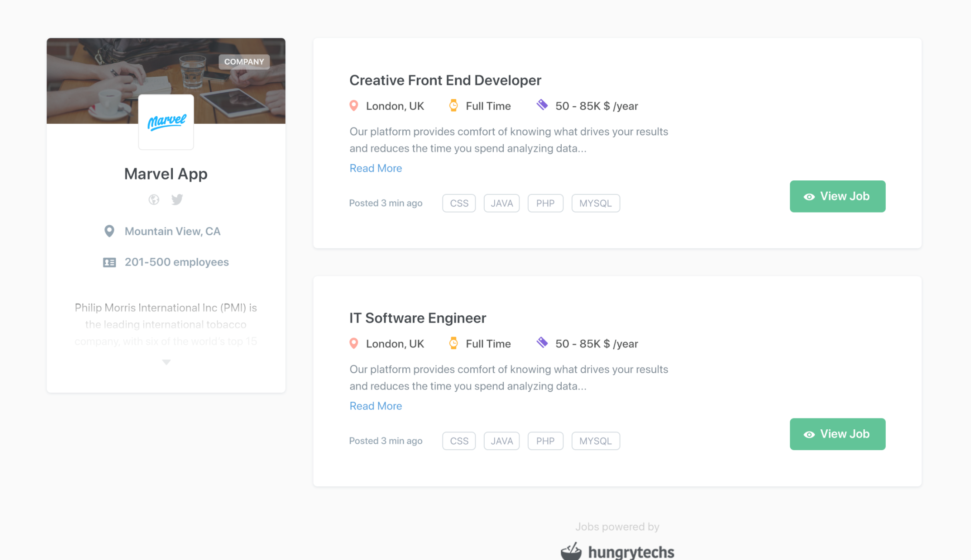
Task: Select MYSQL tag in IT Software Engineer job
Action: click(x=596, y=441)
